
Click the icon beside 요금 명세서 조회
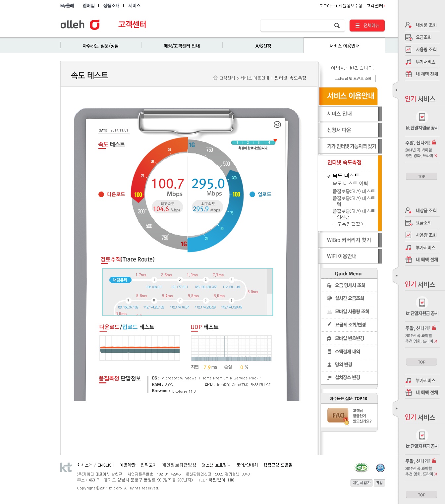tap(329, 285)
